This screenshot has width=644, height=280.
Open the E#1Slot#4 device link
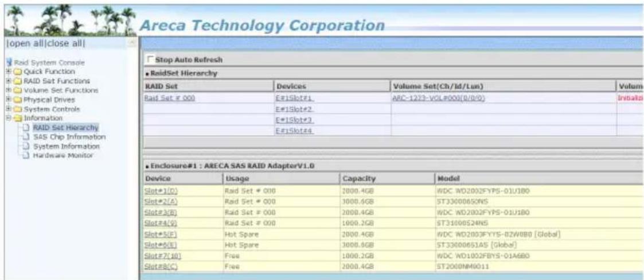coord(296,131)
